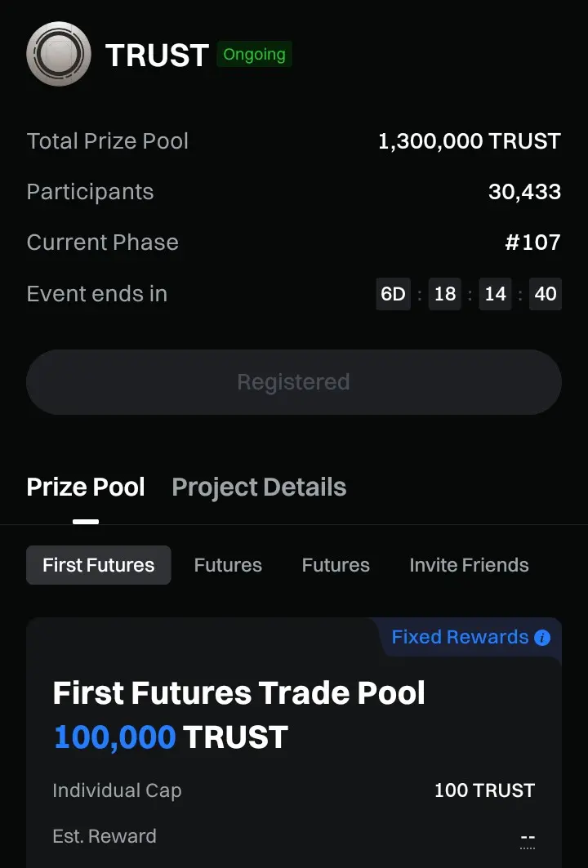Open the Project Details tab

[x=259, y=487]
